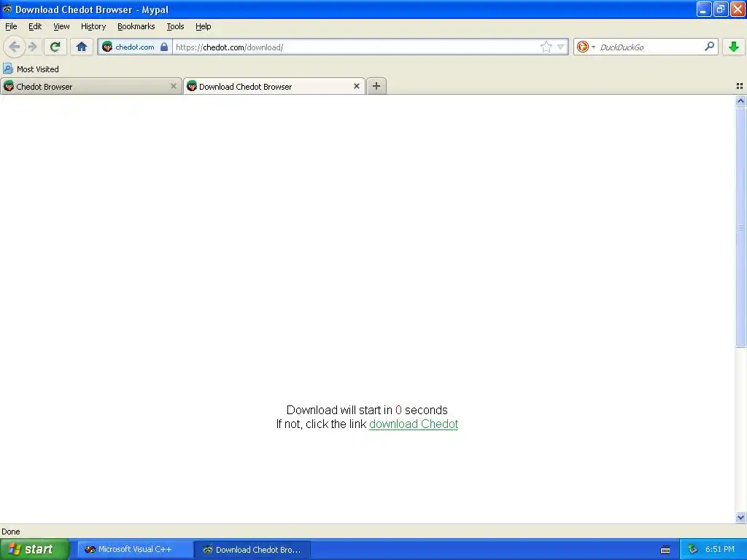Click the 6:51 PM system clock
This screenshot has width=747, height=560.
point(720,549)
